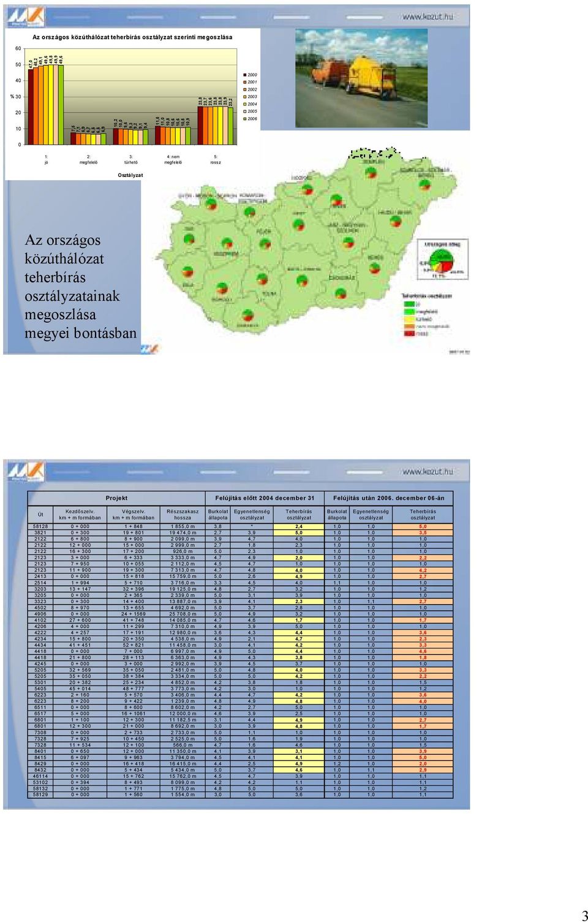This screenshot has width=588, height=922.
Task: Click the 2001 legend entry in the bar chart
Action: pyautogui.click(x=250, y=82)
